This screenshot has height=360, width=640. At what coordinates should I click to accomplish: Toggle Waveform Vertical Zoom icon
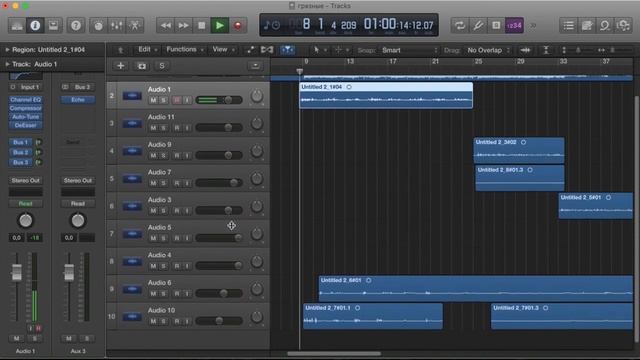pyautogui.click(x=525, y=50)
